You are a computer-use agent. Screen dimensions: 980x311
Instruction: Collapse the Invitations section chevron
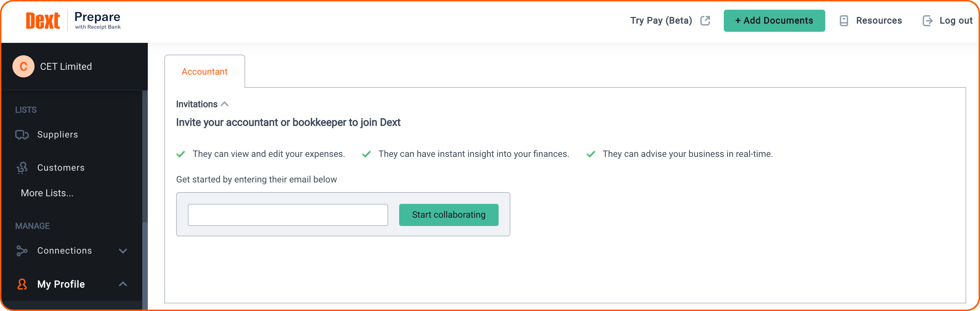click(225, 104)
